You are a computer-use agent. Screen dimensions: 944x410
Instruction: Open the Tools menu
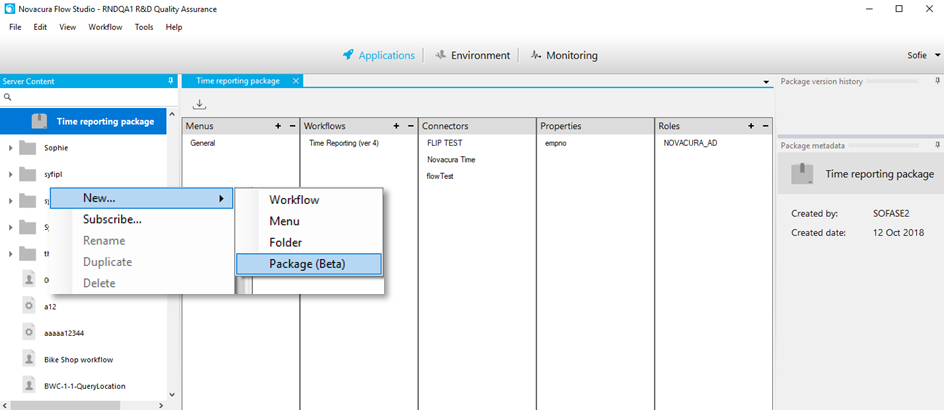(x=144, y=27)
